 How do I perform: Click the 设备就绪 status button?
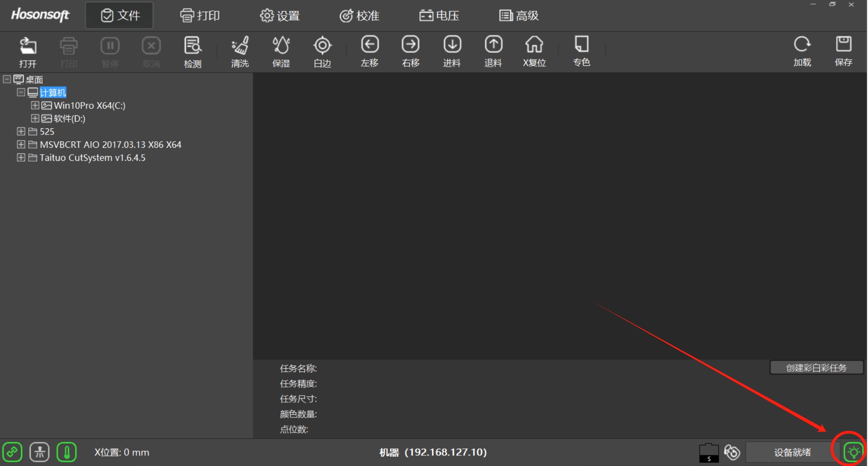(792, 453)
